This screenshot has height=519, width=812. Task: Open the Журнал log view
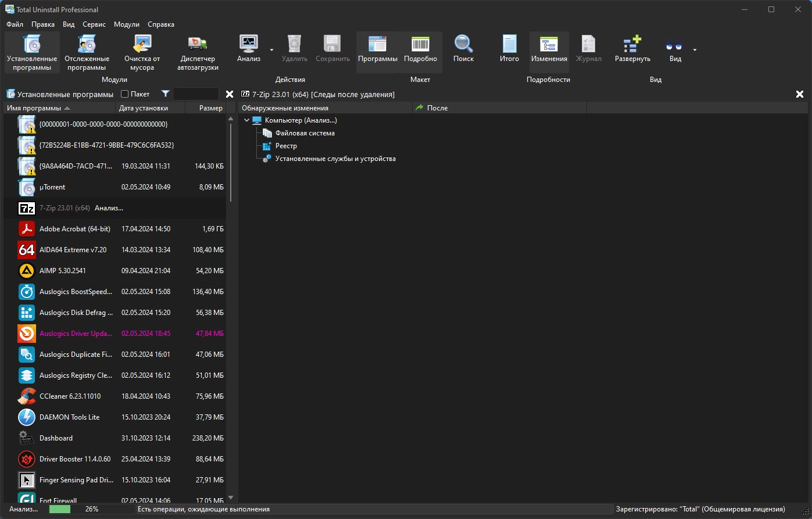pyautogui.click(x=588, y=49)
